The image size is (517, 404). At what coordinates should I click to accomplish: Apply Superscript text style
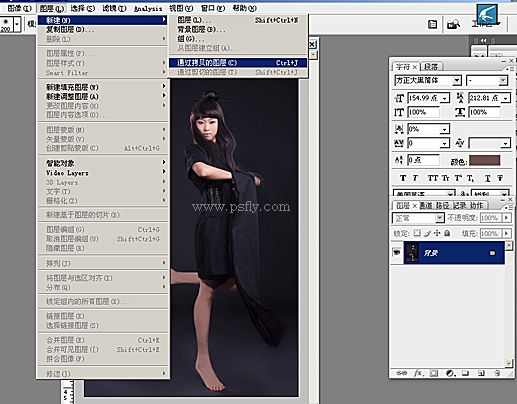[x=458, y=178]
